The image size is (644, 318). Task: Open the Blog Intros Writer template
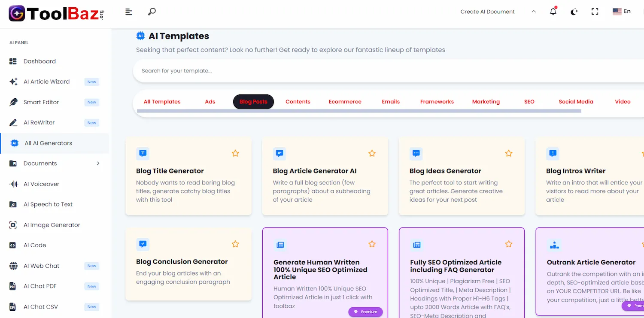coord(590,176)
